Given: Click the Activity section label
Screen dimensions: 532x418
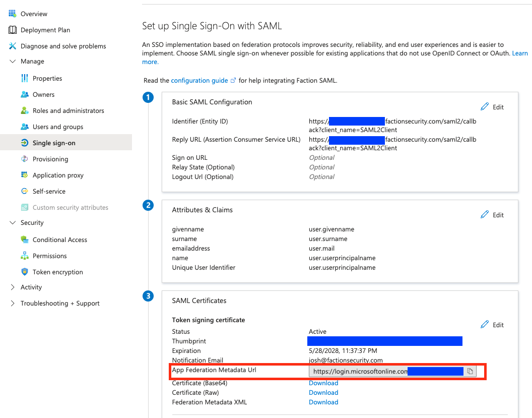Looking at the screenshot, I should (31, 287).
